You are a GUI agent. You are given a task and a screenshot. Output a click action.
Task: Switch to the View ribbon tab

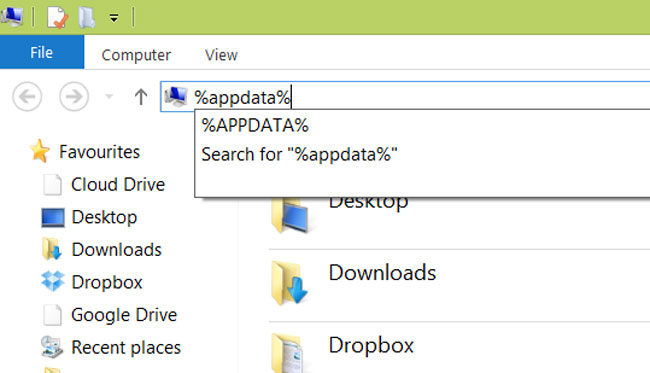221,55
